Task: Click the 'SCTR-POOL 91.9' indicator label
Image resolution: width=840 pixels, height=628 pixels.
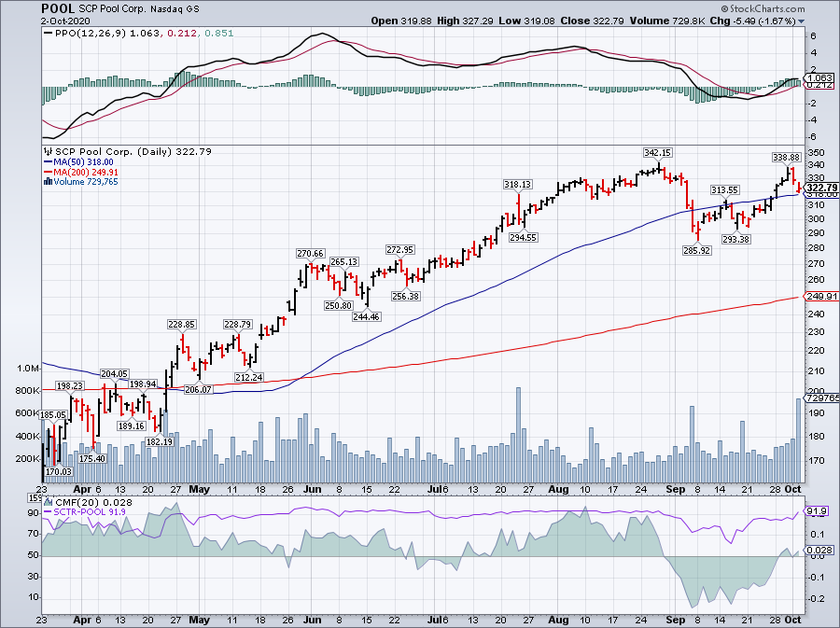Action: [90, 512]
